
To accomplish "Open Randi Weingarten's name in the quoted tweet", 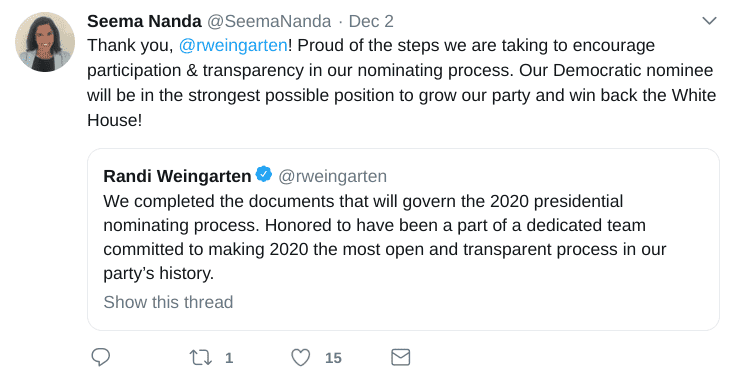I will (177, 176).
